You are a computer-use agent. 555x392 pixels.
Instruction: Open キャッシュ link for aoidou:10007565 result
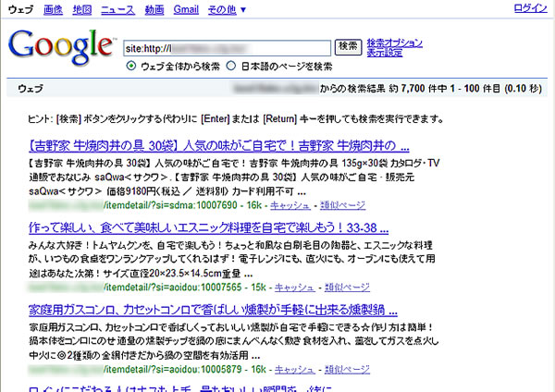pos(294,288)
